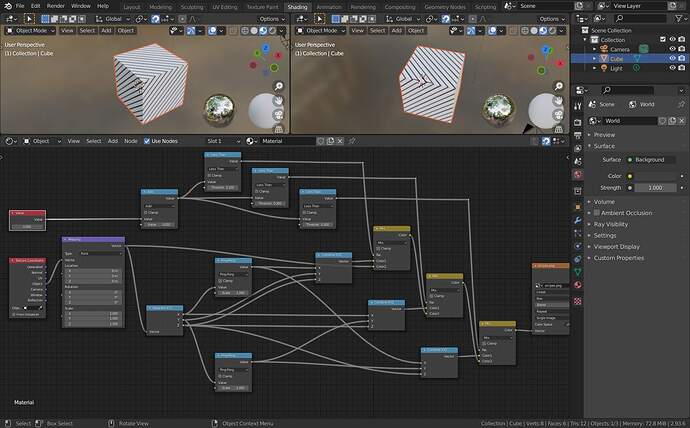
Task: Open the World properties tab icon
Action: (x=578, y=175)
